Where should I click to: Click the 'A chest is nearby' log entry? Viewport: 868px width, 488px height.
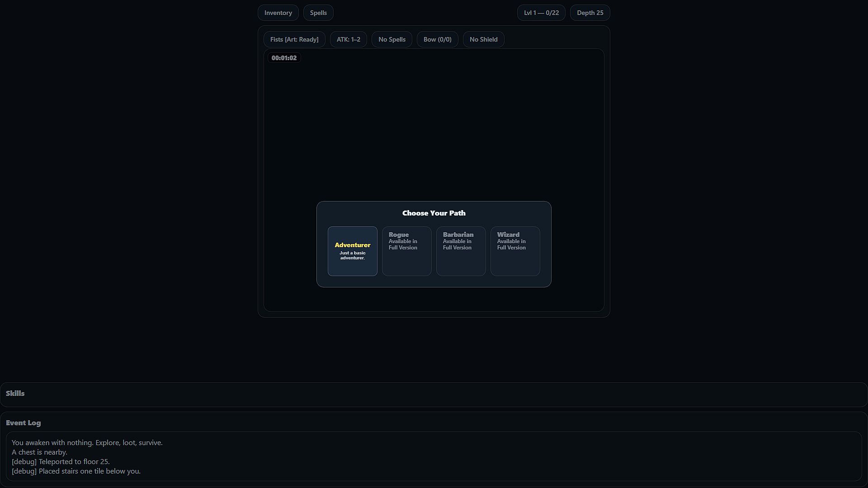(x=40, y=452)
